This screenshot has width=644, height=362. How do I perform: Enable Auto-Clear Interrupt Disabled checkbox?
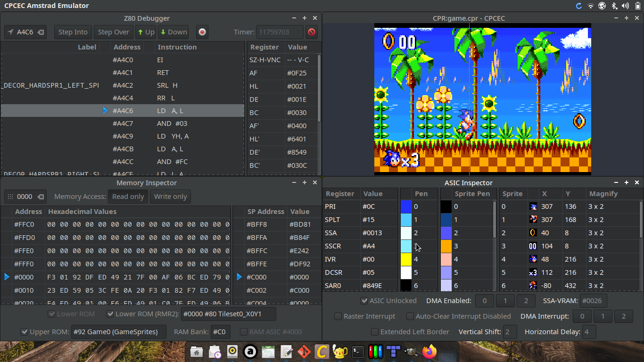point(410,316)
